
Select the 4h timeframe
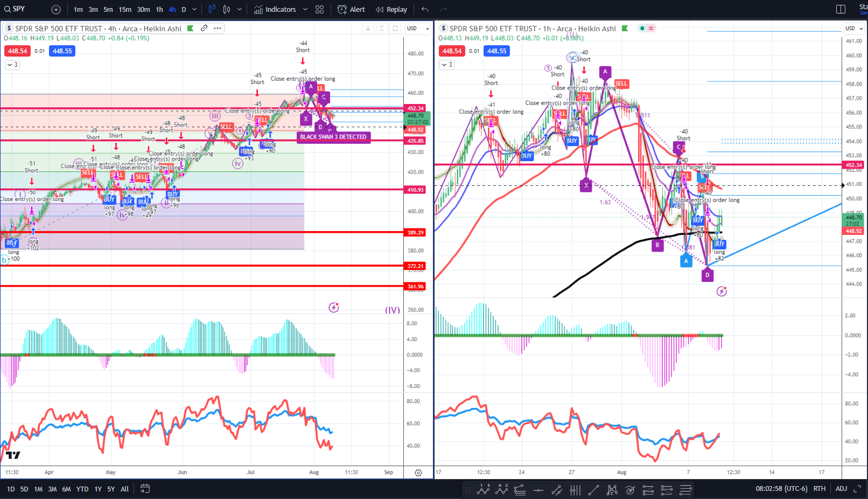172,9
